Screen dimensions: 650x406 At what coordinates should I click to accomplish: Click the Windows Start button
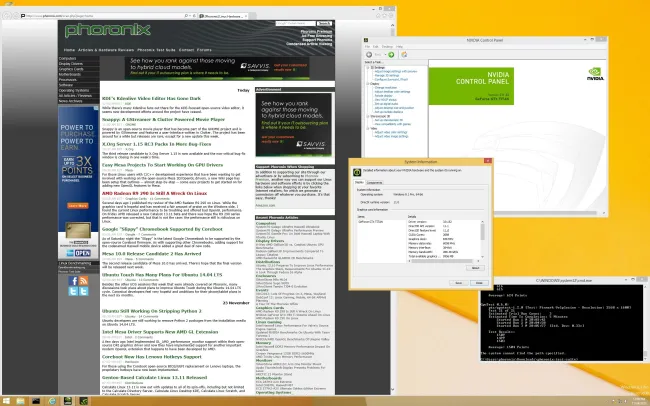point(6,401)
